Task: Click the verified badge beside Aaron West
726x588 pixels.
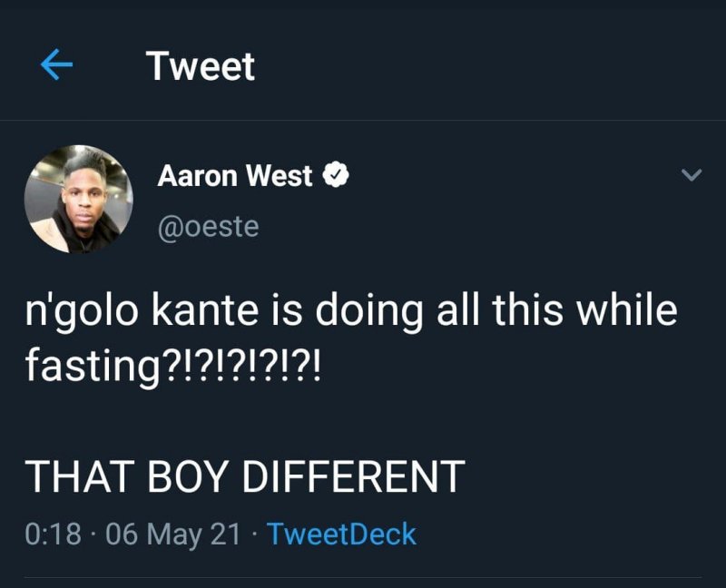Action: (x=336, y=176)
